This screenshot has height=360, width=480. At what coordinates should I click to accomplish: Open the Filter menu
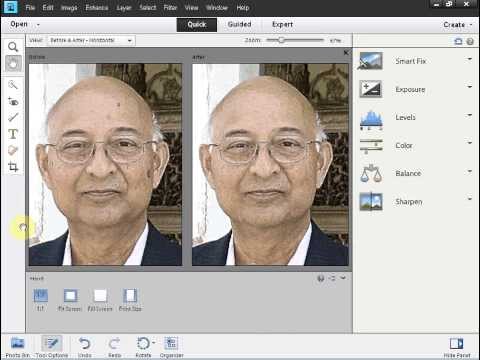(x=170, y=7)
